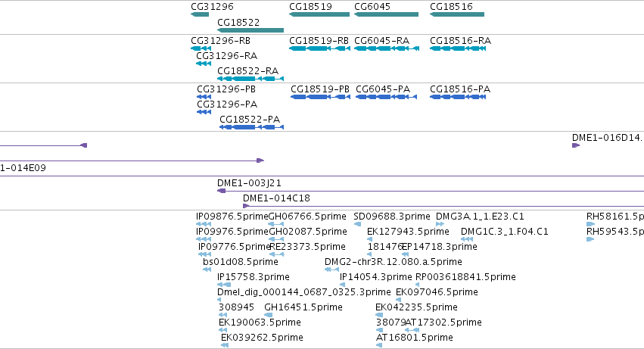This screenshot has height=349, width=644.
Task: Click the DME1-003J21 clone label
Action: pyautogui.click(x=249, y=183)
